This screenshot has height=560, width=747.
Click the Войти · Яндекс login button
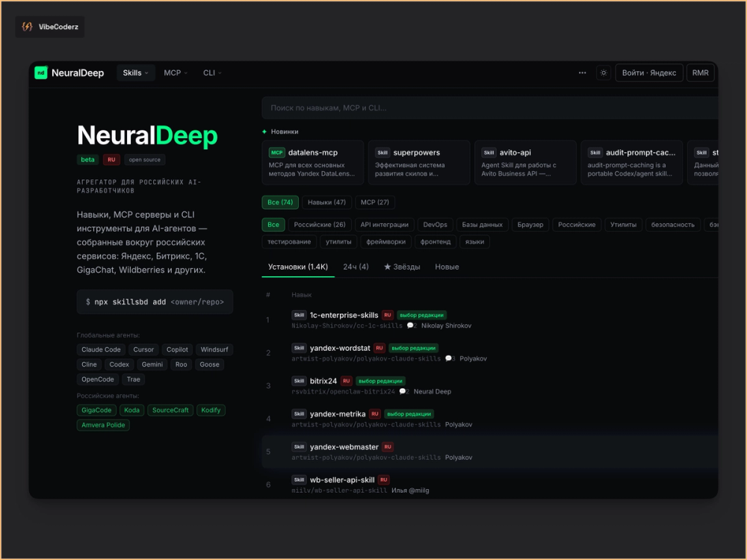click(x=649, y=73)
